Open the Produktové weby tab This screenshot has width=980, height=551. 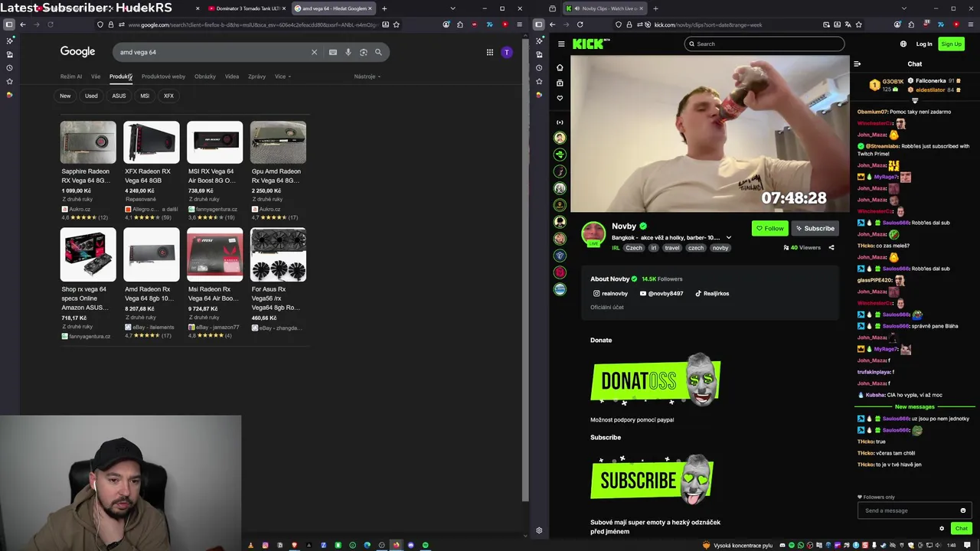tap(163, 77)
